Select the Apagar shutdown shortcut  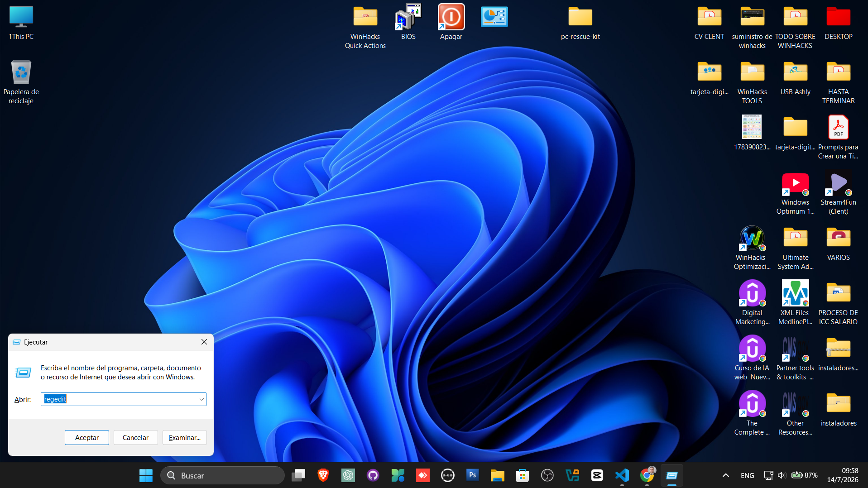451,23
